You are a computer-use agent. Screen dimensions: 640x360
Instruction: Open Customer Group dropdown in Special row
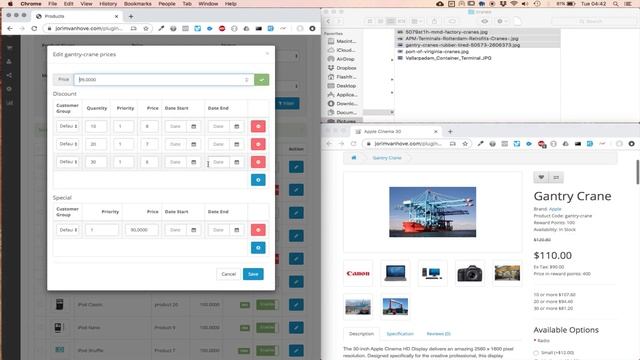click(67, 230)
